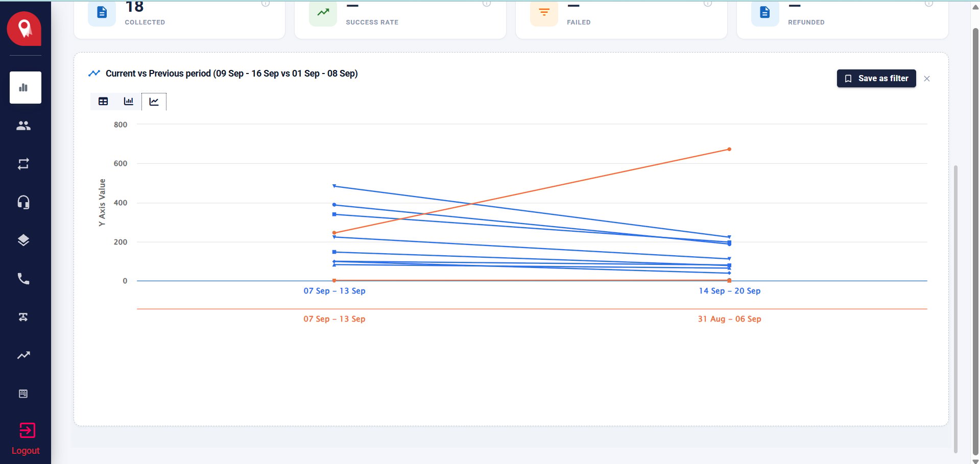Open the strikethrough T sidebar icon
The height and width of the screenshot is (464, 980).
pos(23,317)
